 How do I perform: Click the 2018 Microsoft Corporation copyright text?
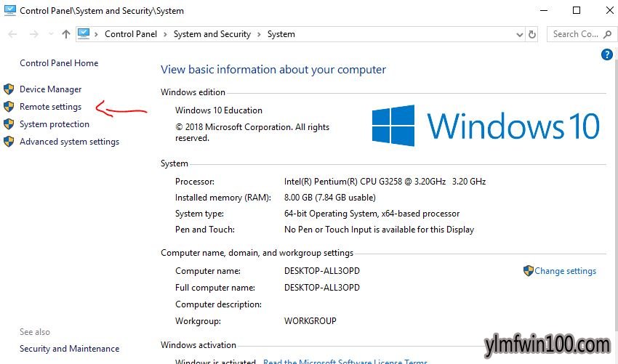pyautogui.click(x=252, y=132)
